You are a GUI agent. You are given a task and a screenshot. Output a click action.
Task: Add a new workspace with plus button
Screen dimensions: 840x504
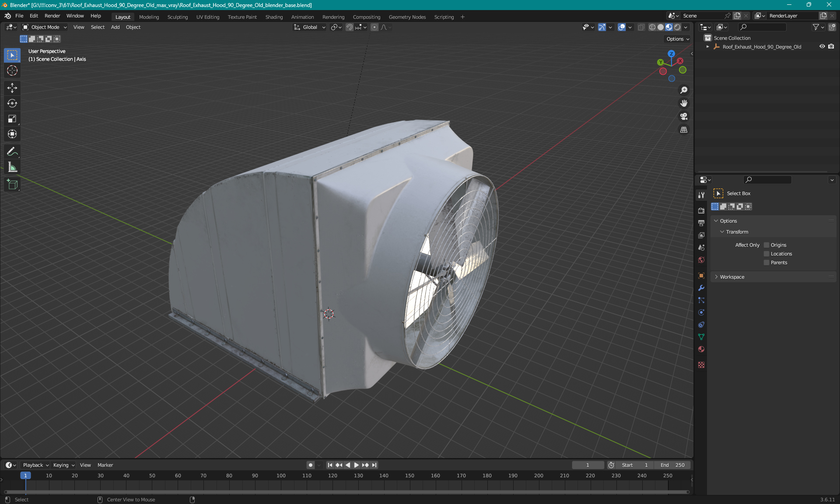pos(462,17)
